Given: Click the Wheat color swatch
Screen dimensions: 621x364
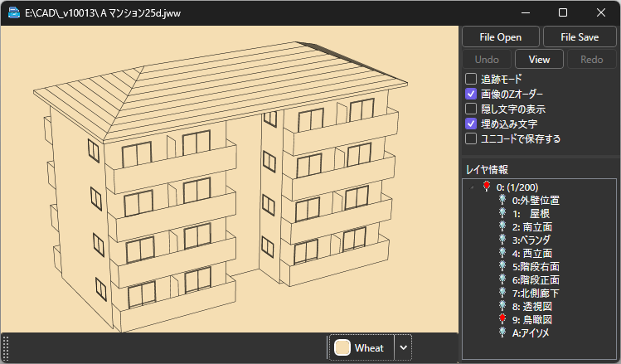Looking at the screenshot, I should pyautogui.click(x=342, y=348).
